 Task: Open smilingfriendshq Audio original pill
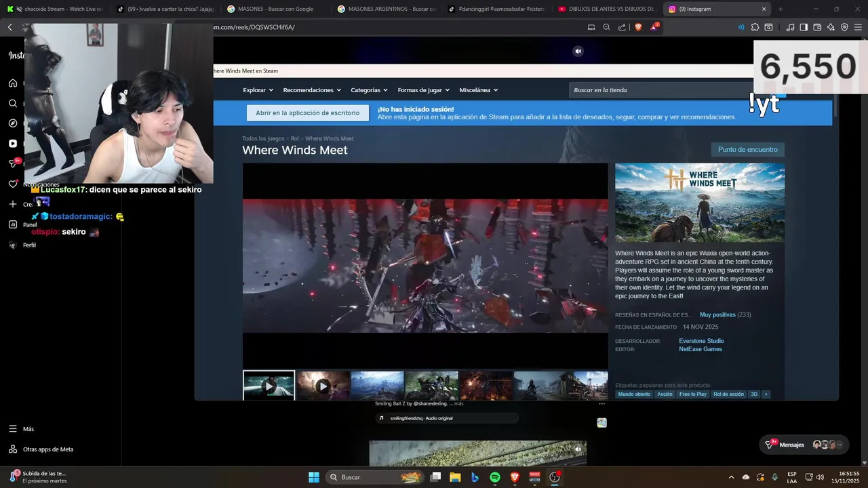(447, 418)
